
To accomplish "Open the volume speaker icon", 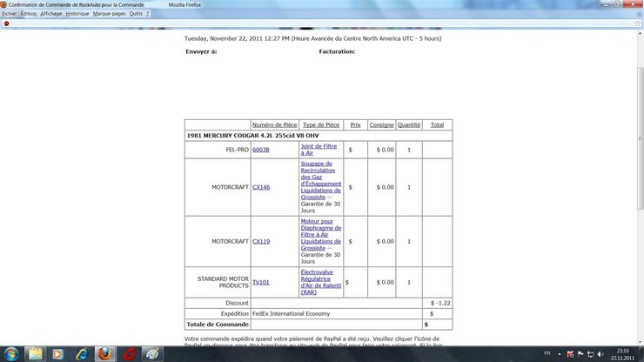I will [x=600, y=354].
